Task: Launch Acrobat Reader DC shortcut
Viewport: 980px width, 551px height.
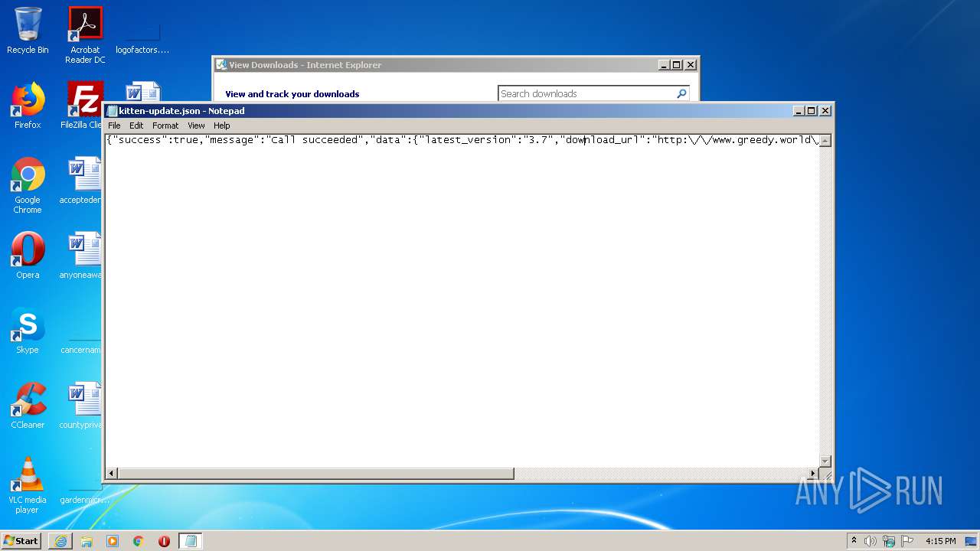Action: coord(85,35)
